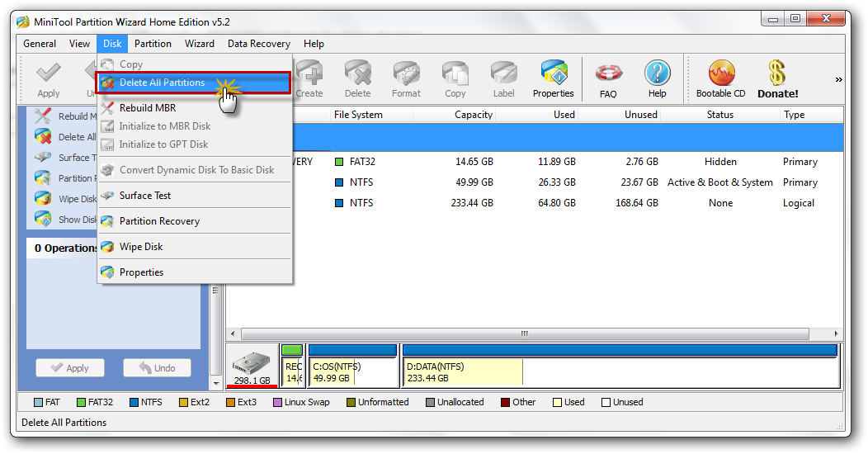Sort by Status column header
This screenshot has height=454, width=868.
coord(719,115)
